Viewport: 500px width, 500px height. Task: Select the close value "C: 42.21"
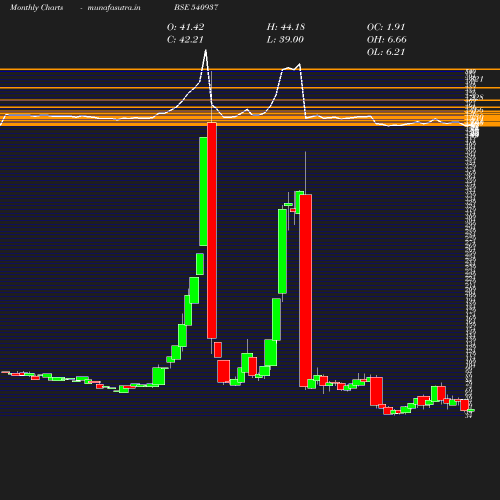point(185,40)
